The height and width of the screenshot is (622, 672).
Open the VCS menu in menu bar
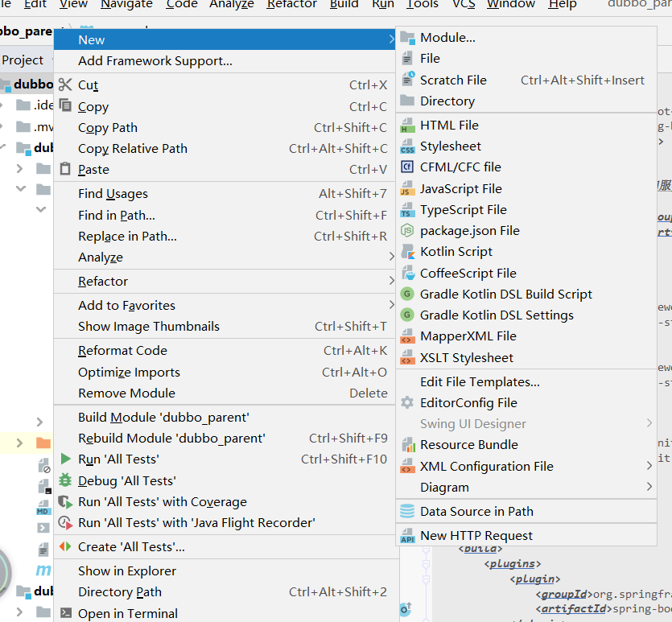(x=464, y=4)
